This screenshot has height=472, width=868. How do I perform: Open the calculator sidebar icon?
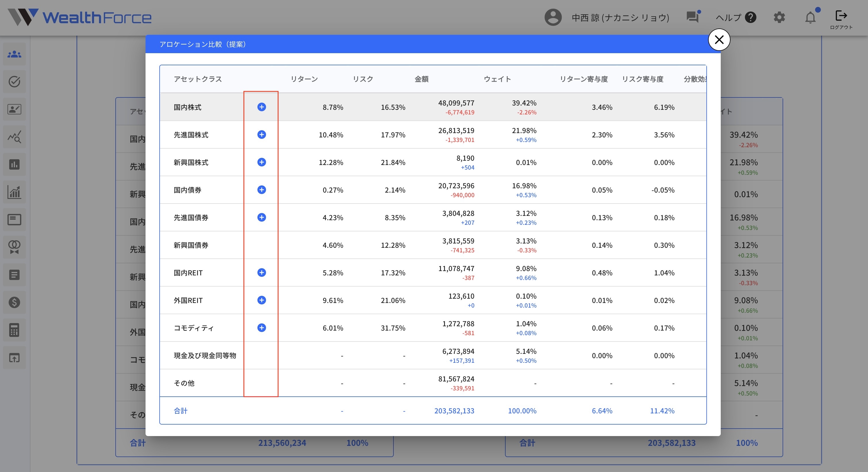coord(14,330)
